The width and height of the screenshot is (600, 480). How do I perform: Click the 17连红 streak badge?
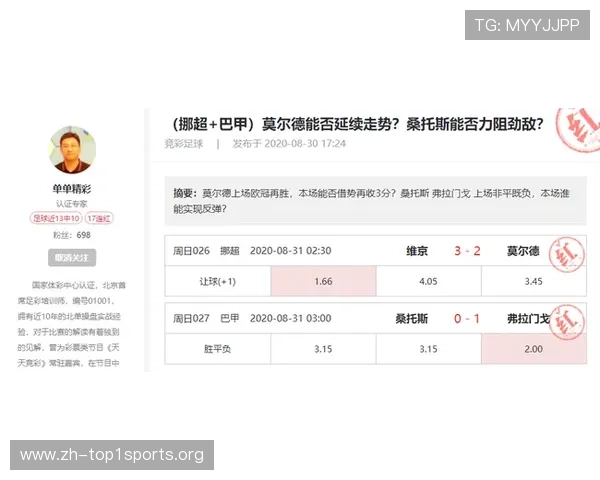[x=99, y=218]
